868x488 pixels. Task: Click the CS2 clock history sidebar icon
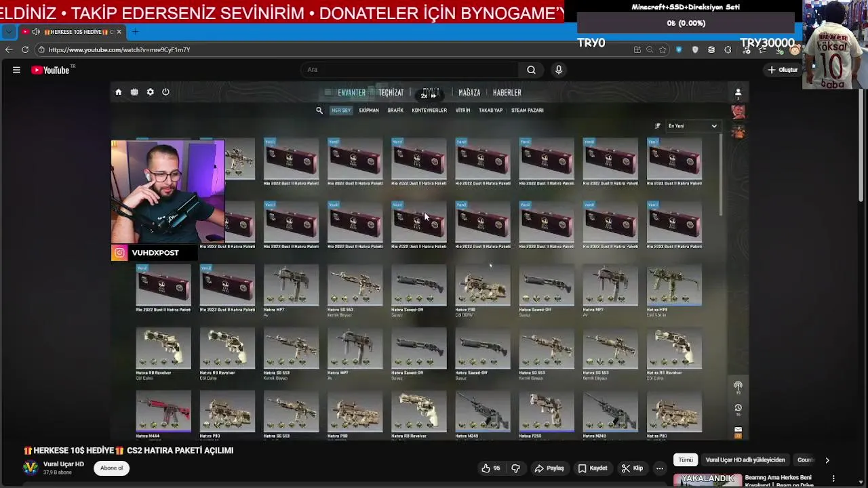tap(738, 408)
